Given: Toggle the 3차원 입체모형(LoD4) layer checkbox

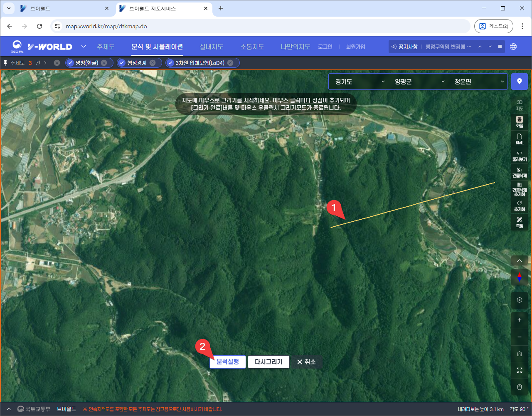Looking at the screenshot, I should 170,63.
